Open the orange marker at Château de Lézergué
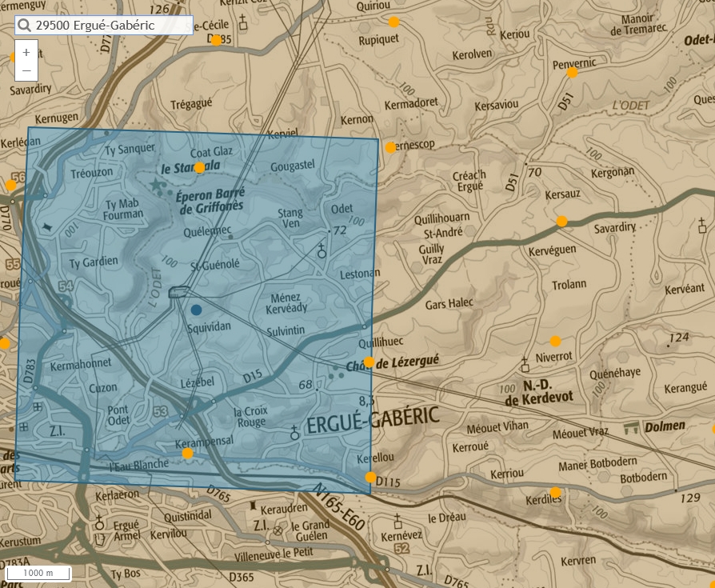 [x=369, y=362]
